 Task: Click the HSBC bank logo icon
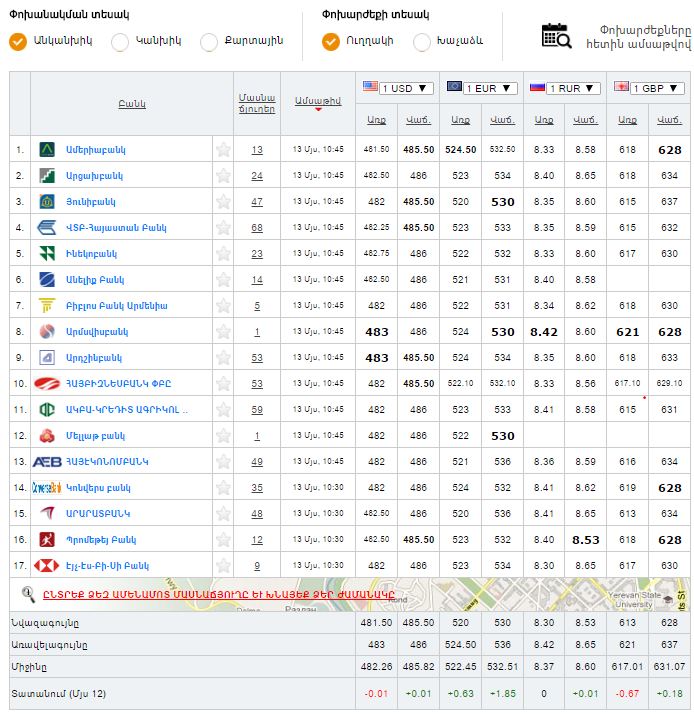pos(47,565)
